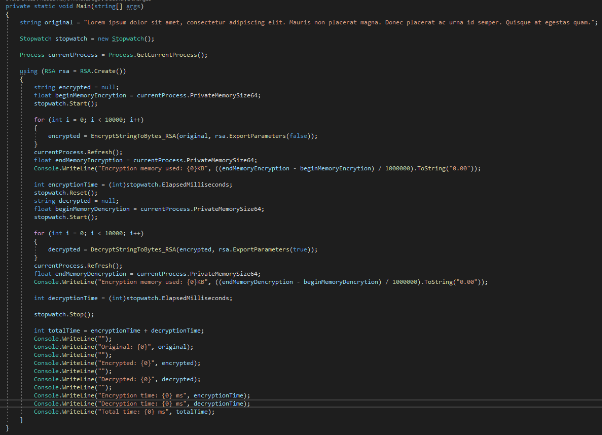Click the WriteLine printing "Decrypted: {0}"
602x435 pixels.
pos(117,379)
